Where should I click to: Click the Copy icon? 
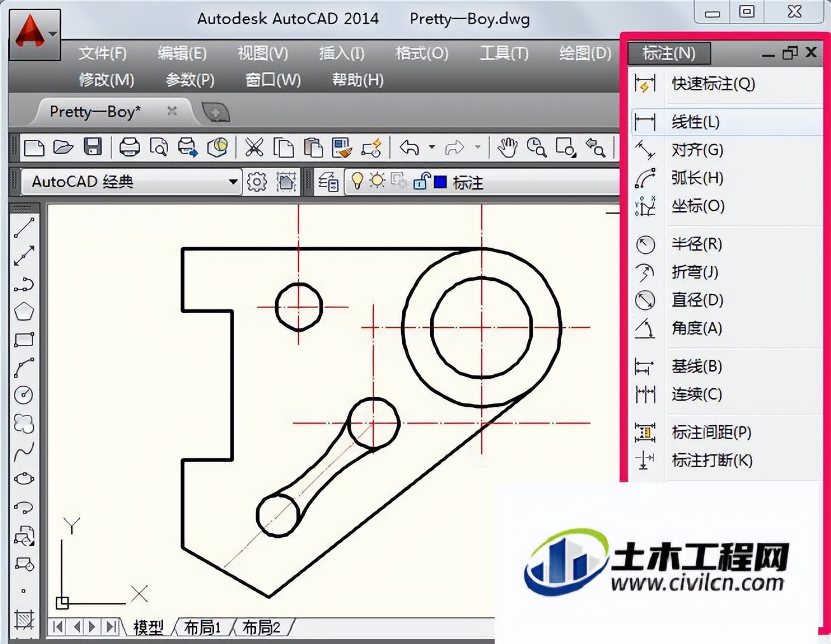coord(283,148)
